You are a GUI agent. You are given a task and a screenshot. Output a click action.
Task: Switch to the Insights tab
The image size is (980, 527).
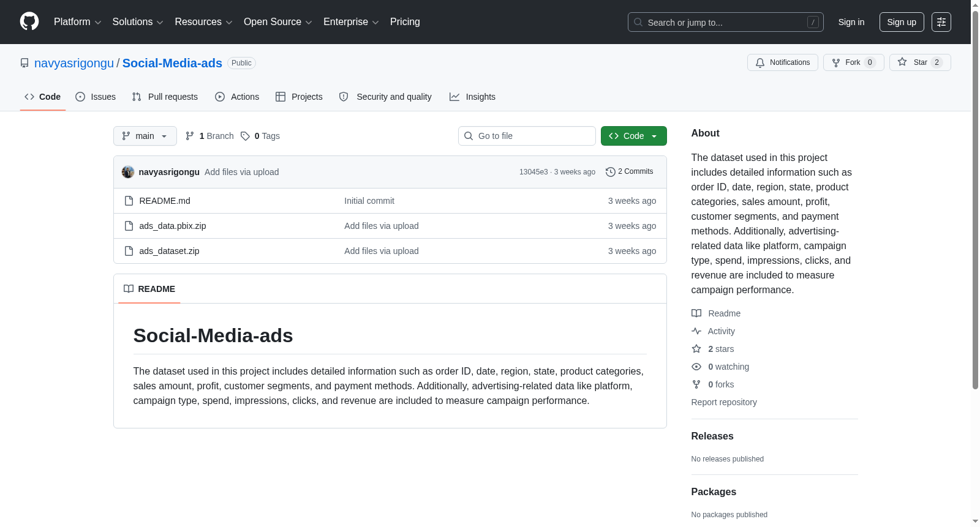click(x=472, y=97)
